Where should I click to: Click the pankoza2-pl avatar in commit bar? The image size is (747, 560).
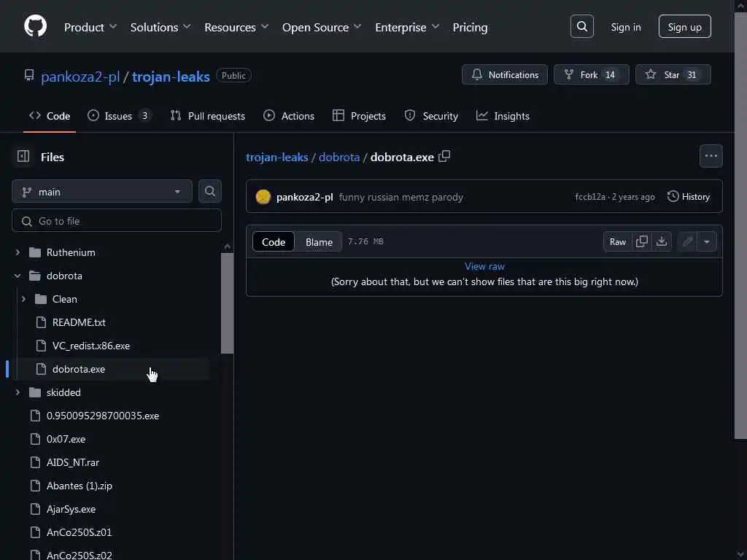(263, 197)
